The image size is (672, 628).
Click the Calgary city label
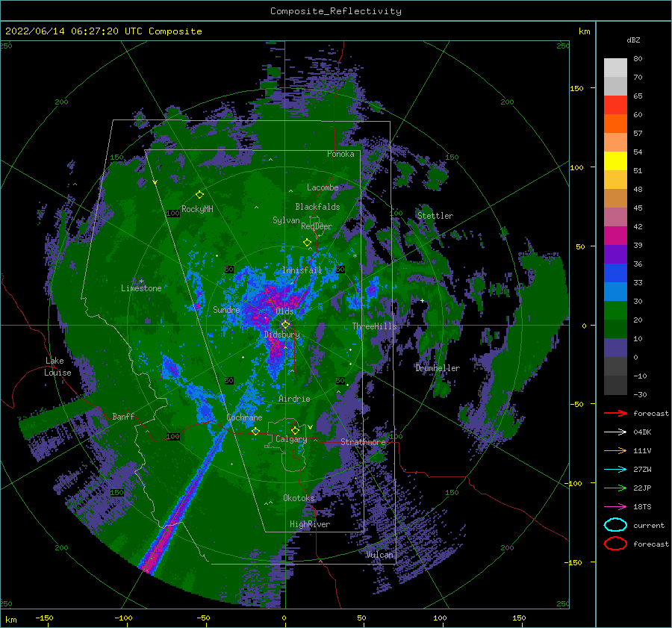[x=291, y=439]
